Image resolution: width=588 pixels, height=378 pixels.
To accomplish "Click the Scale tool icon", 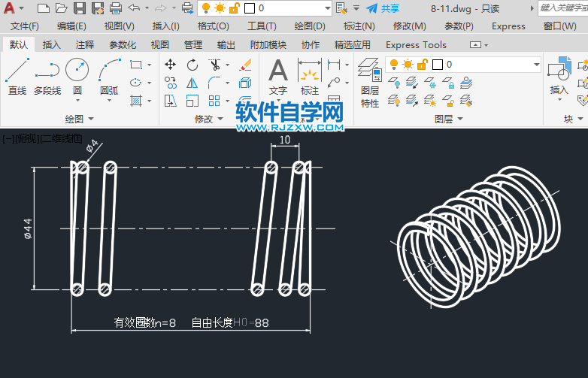I will [x=192, y=101].
